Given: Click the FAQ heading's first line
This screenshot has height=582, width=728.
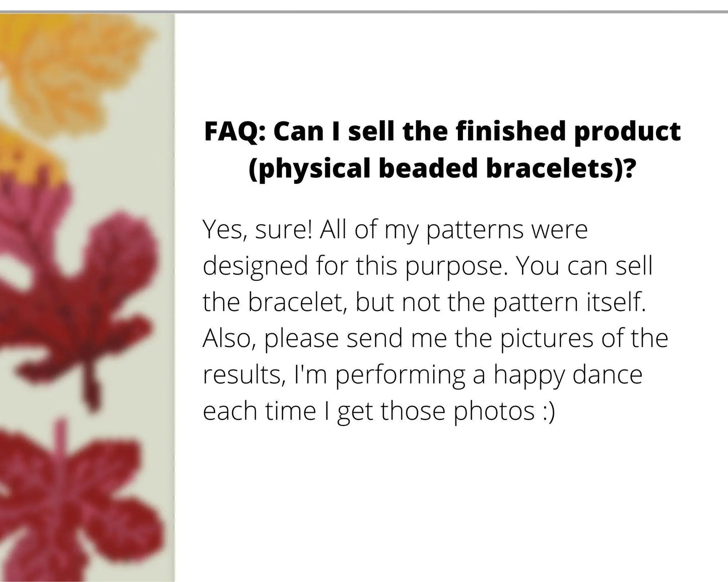Looking at the screenshot, I should [442, 132].
